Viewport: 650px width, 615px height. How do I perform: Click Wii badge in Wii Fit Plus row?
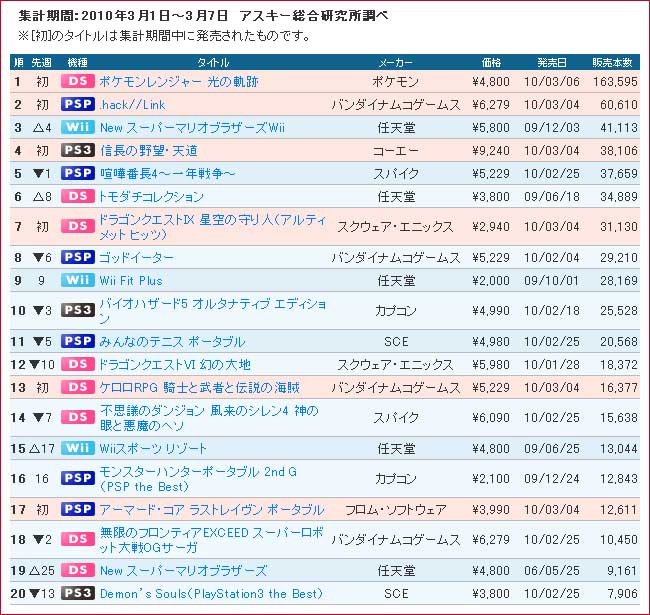[78, 280]
